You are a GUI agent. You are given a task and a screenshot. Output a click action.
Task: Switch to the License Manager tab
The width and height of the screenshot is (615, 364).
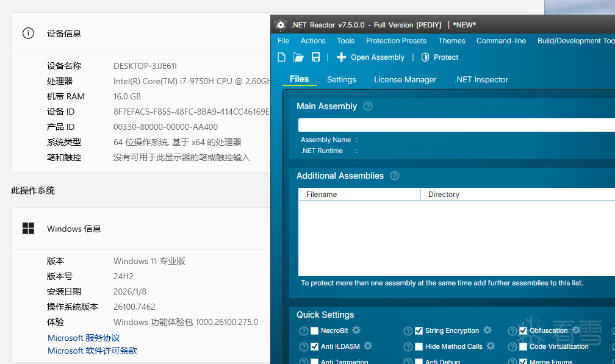pyautogui.click(x=405, y=79)
